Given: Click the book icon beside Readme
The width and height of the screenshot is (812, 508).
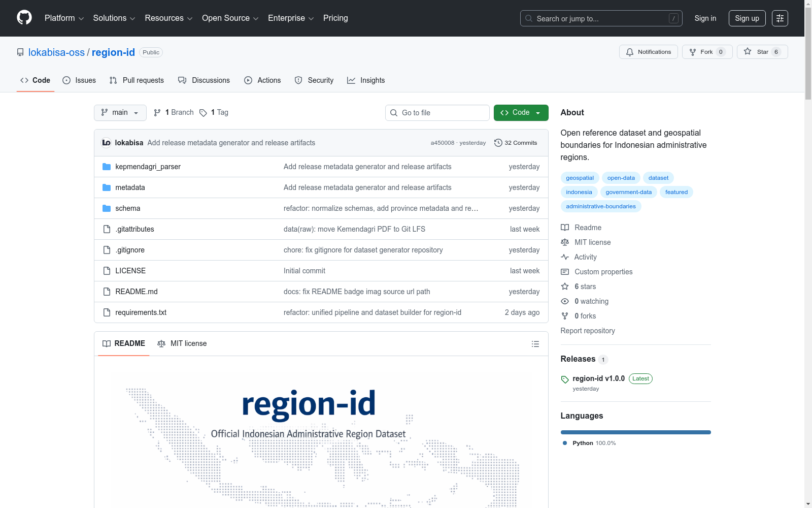Looking at the screenshot, I should click(x=565, y=228).
